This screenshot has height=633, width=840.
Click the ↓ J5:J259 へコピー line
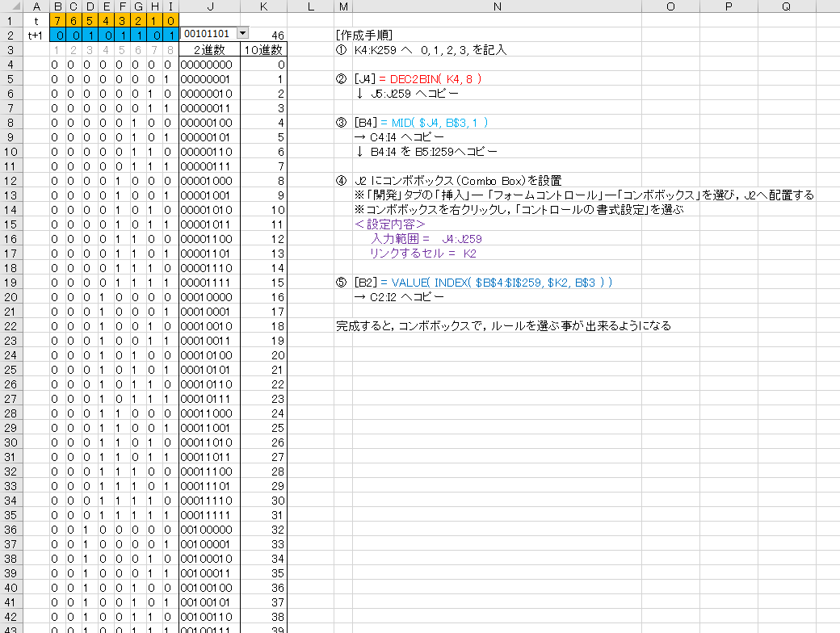pyautogui.click(x=407, y=94)
